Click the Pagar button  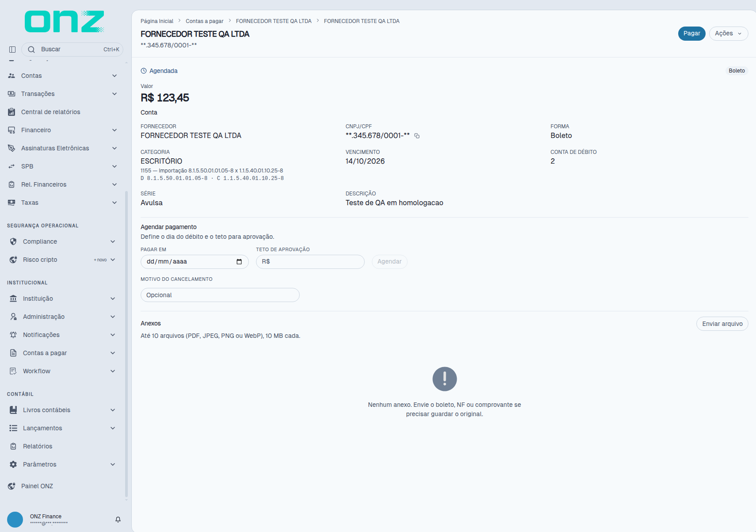point(691,34)
